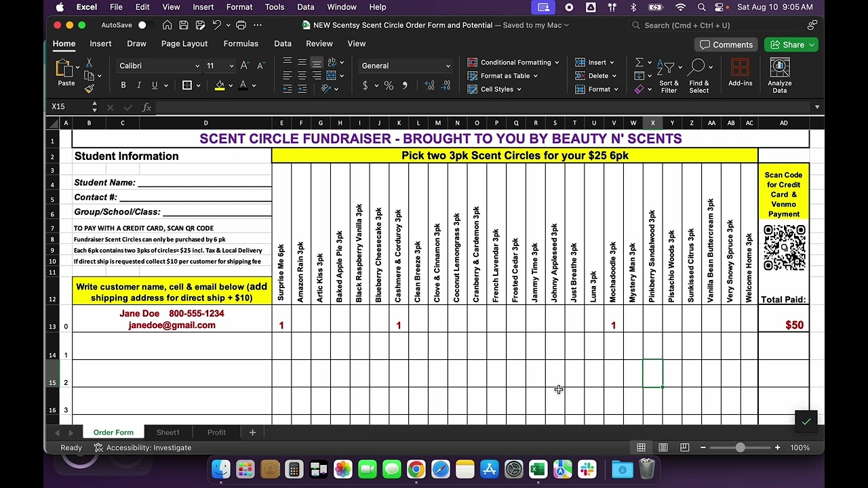Click Analyze Data icon
This screenshot has width=868, height=488.
pyautogui.click(x=780, y=76)
